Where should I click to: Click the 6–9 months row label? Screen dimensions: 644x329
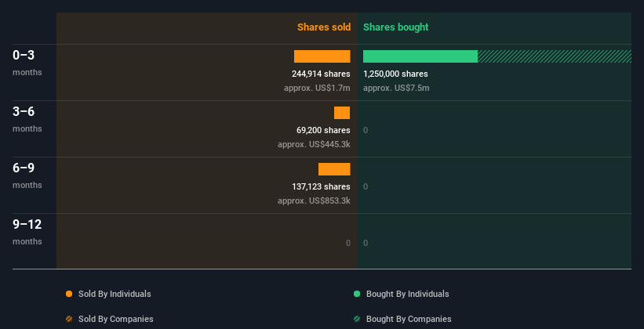click(x=27, y=175)
